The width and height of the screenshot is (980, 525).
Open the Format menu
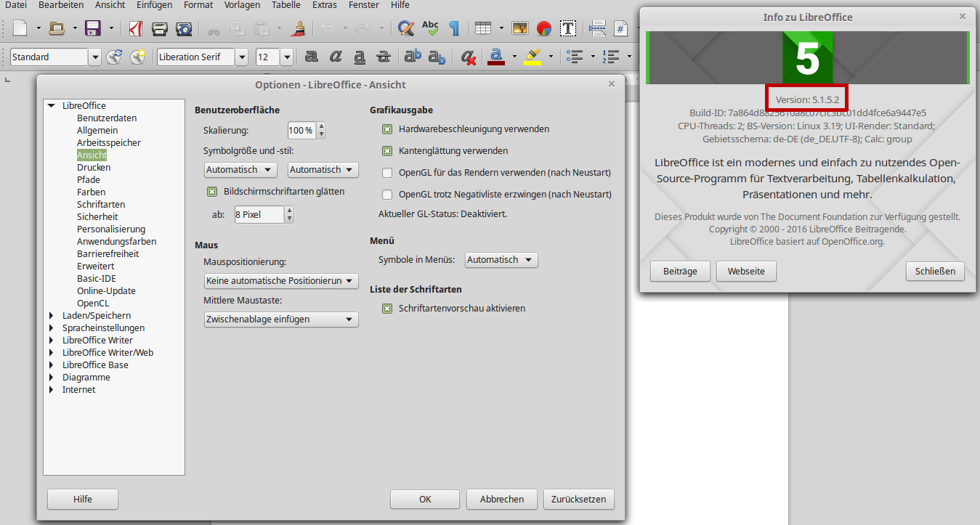(x=198, y=5)
